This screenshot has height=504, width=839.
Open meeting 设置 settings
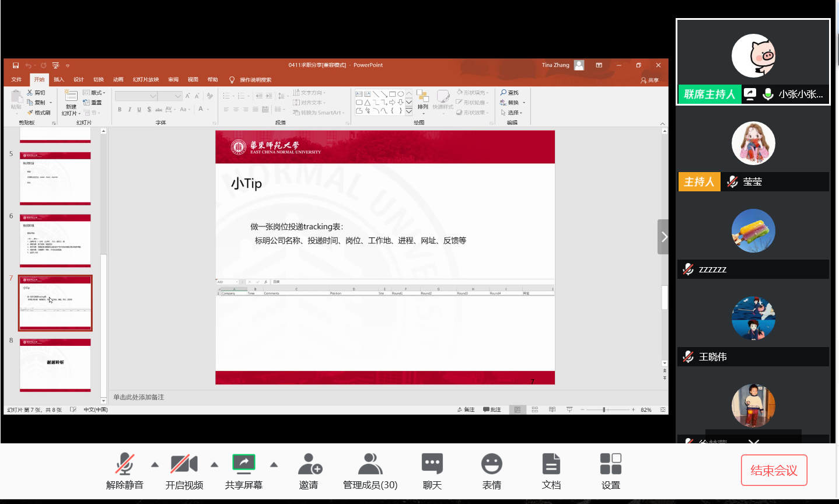[x=610, y=471]
